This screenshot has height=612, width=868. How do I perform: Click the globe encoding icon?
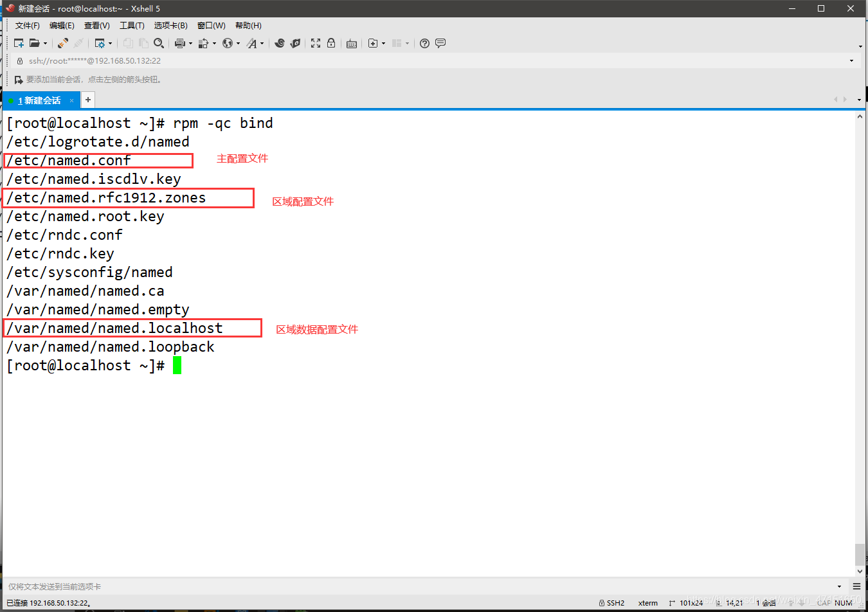(228, 43)
